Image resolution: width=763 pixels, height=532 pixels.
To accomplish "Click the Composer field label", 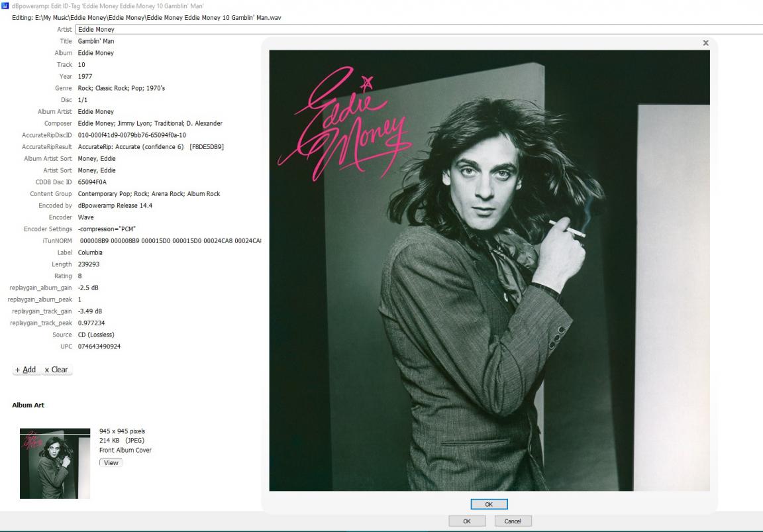I will click(58, 123).
